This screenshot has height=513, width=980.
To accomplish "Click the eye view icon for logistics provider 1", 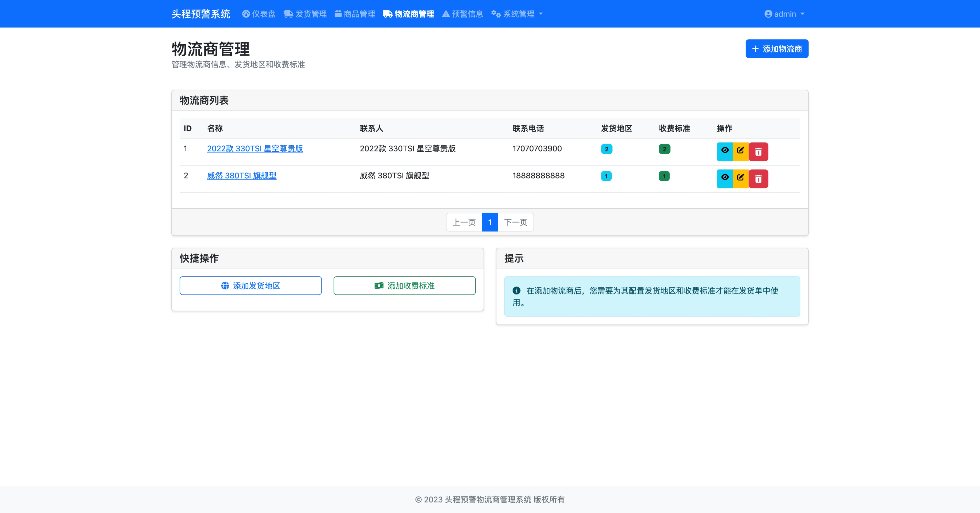I will pos(724,151).
